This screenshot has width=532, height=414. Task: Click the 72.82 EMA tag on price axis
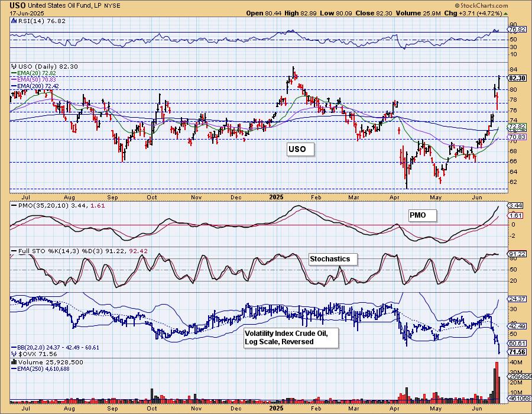click(518, 126)
